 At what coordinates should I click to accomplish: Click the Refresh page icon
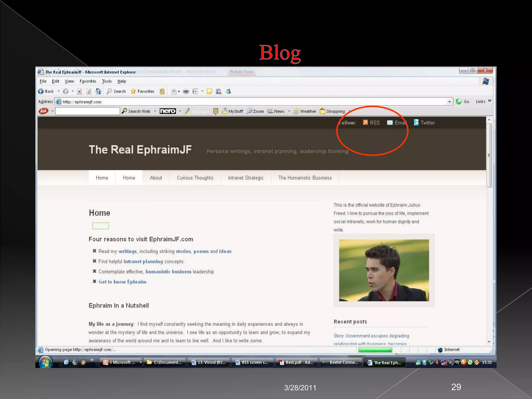click(x=89, y=91)
